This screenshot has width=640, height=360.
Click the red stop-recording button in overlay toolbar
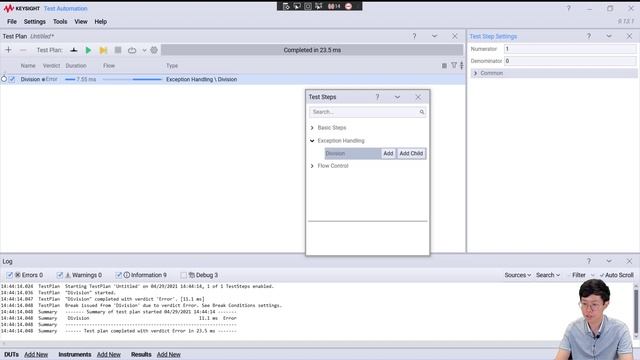pyautogui.click(x=349, y=6)
